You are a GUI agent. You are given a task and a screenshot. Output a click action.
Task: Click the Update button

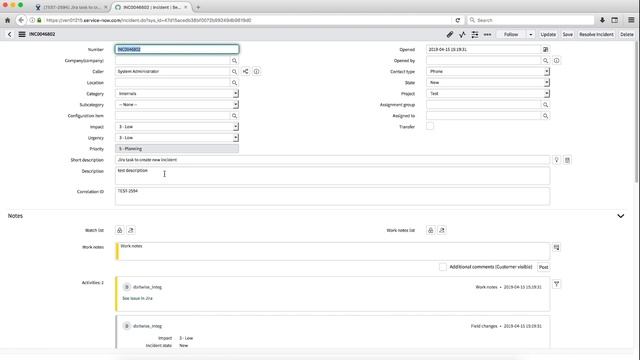tap(548, 35)
